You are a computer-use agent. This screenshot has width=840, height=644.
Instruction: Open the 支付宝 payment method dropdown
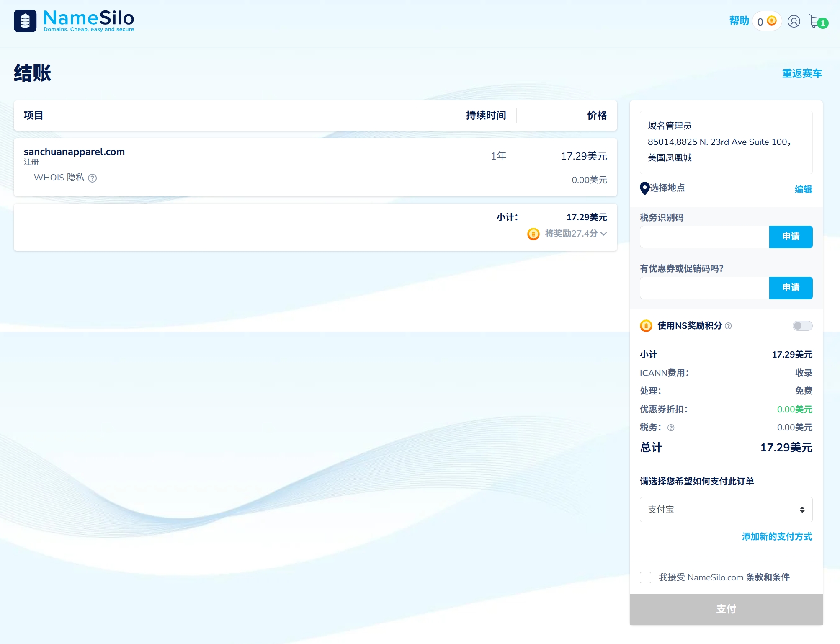[726, 510]
